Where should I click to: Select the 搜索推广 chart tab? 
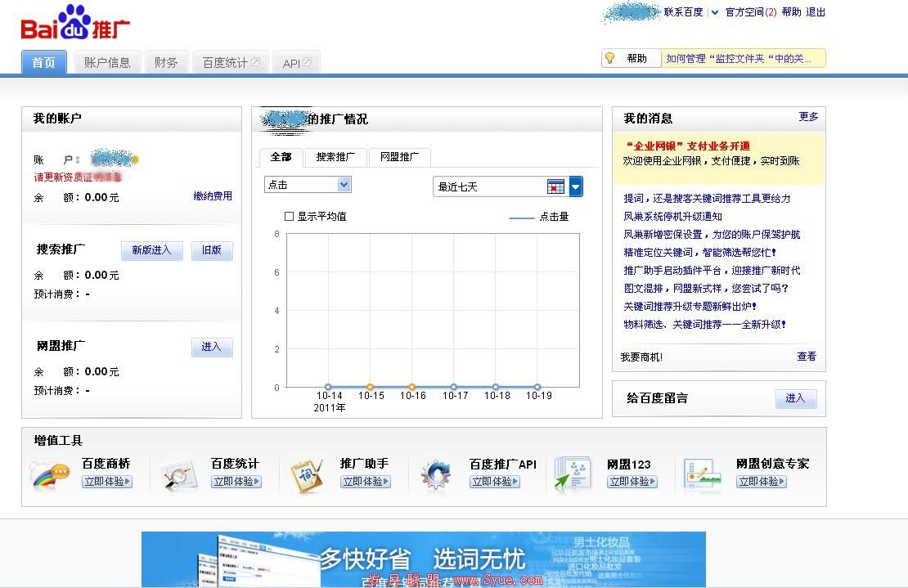tap(335, 157)
